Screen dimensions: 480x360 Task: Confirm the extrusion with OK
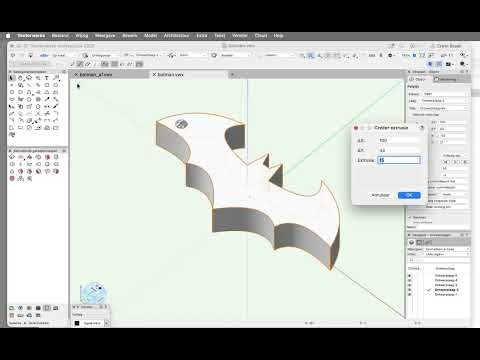409,195
